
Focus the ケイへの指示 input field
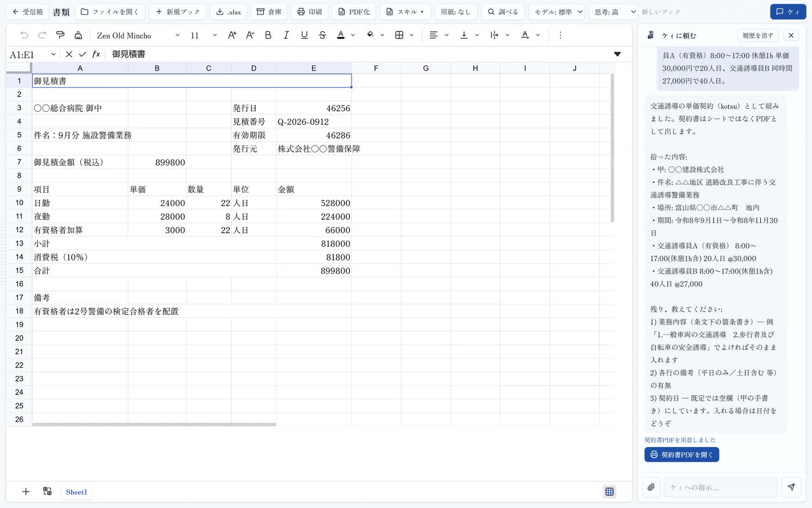pyautogui.click(x=721, y=487)
